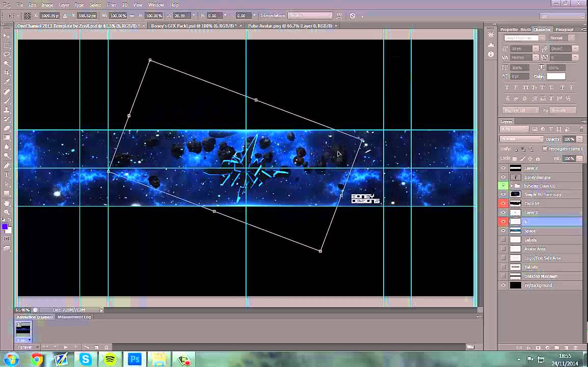588x367 pixels.
Task: Open the layer filter Kind dropdown
Action: (x=514, y=129)
